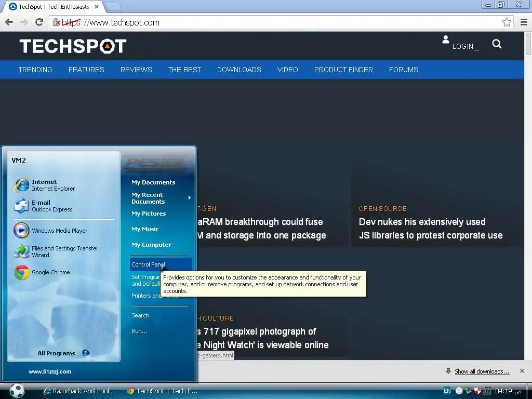Viewport: 532px width, 399px height.
Task: Click the 04:19 system clock
Action: coord(508,391)
